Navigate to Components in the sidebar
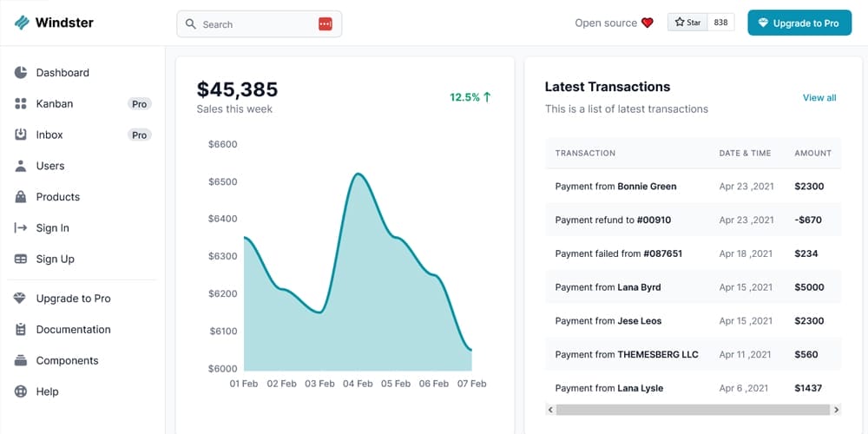This screenshot has height=434, width=868. 67,361
